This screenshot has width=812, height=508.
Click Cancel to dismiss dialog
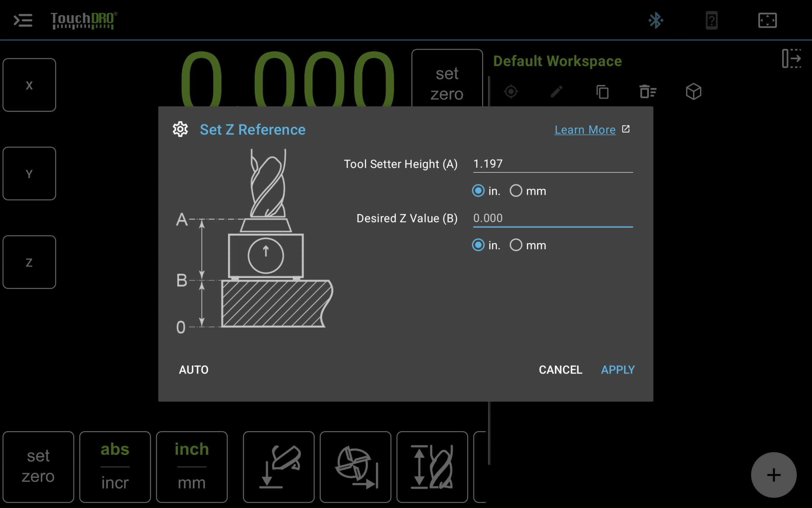pos(560,369)
